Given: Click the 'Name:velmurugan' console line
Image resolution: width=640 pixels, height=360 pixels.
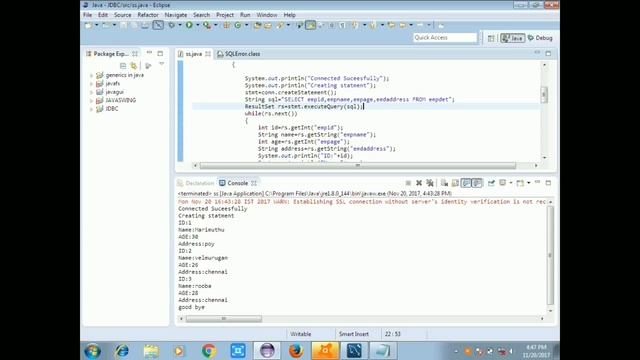Looking at the screenshot, I should 203,258.
